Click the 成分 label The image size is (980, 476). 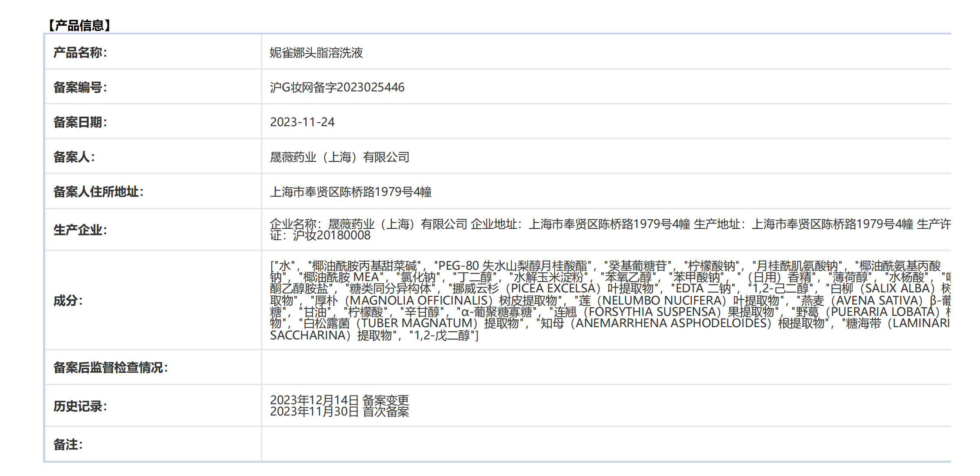click(x=68, y=301)
